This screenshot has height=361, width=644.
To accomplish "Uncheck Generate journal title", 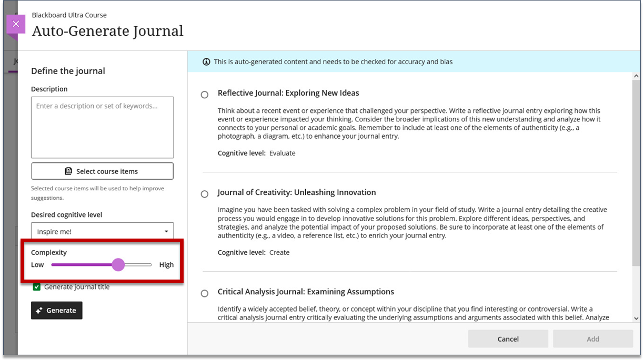I will [x=37, y=287].
